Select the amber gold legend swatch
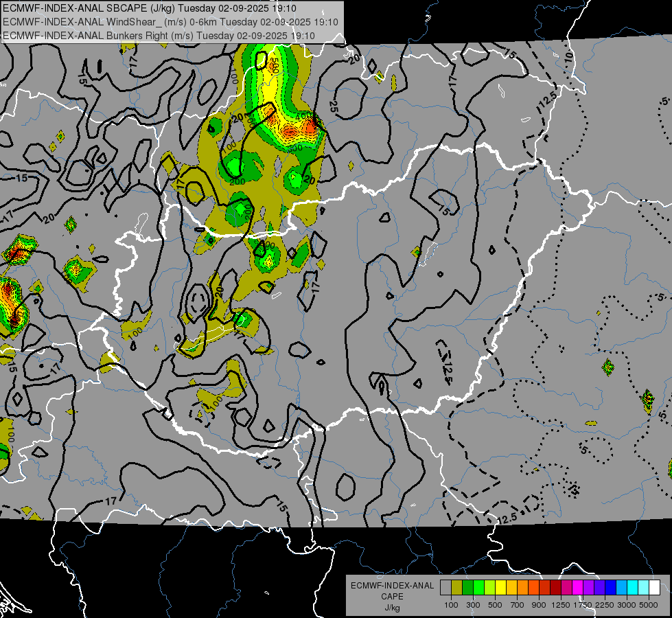The image size is (672, 618). 511,587
